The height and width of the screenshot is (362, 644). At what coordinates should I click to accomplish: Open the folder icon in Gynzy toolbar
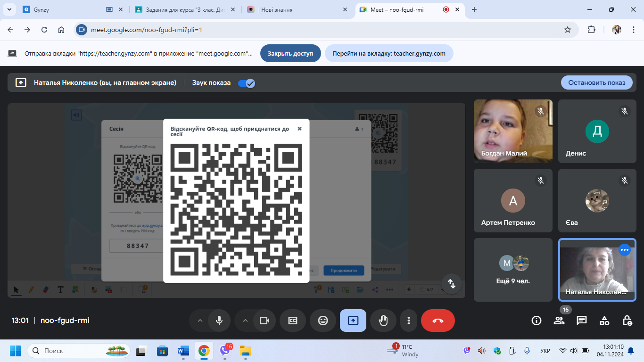pyautogui.click(x=360, y=289)
